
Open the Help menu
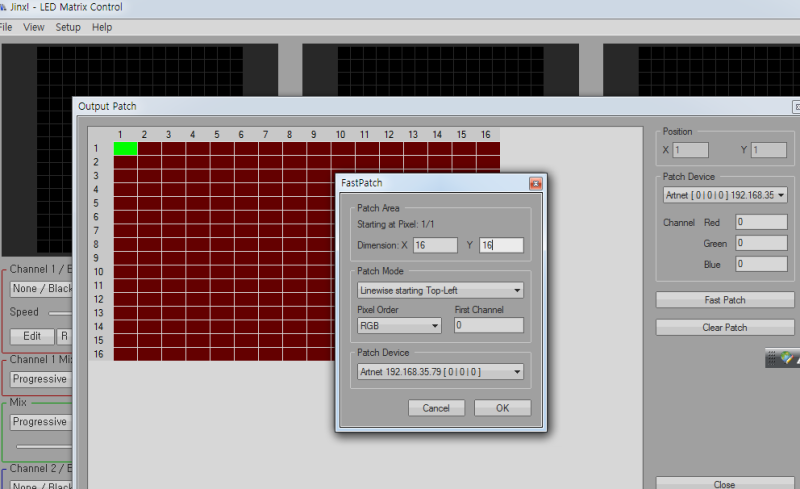(102, 27)
